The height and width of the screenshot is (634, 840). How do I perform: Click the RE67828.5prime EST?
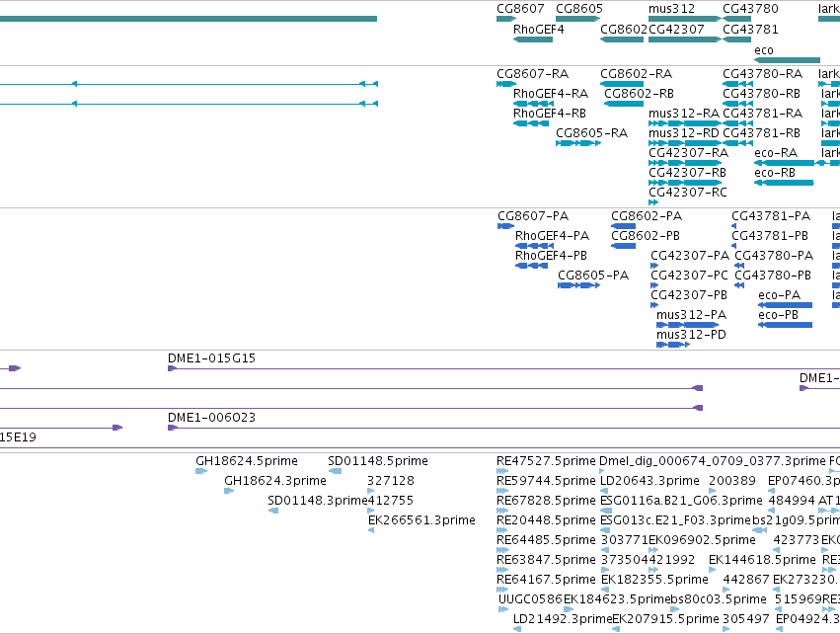pos(502,511)
